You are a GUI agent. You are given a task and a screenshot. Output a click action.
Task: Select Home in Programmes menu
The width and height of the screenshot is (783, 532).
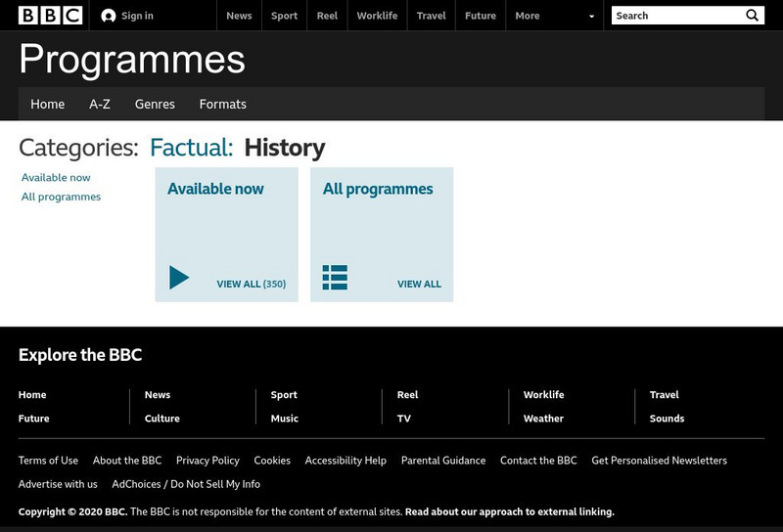(x=47, y=104)
